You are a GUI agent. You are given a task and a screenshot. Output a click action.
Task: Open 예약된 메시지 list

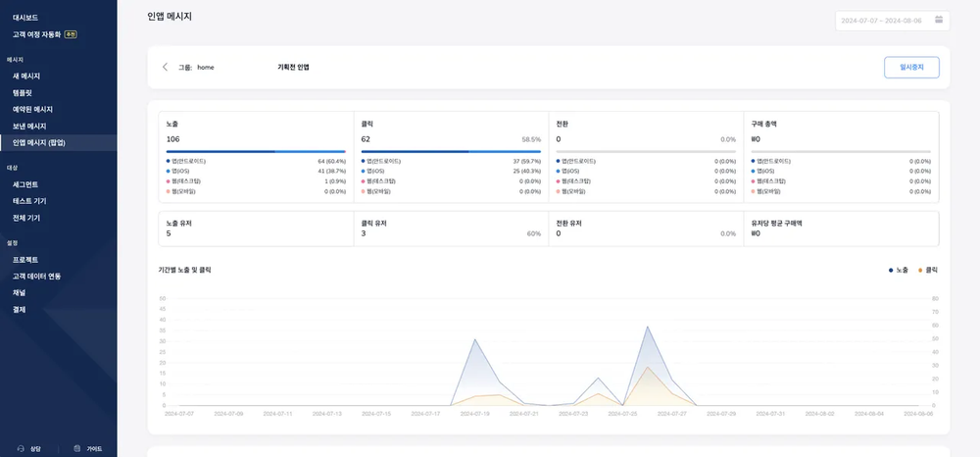[32, 110]
